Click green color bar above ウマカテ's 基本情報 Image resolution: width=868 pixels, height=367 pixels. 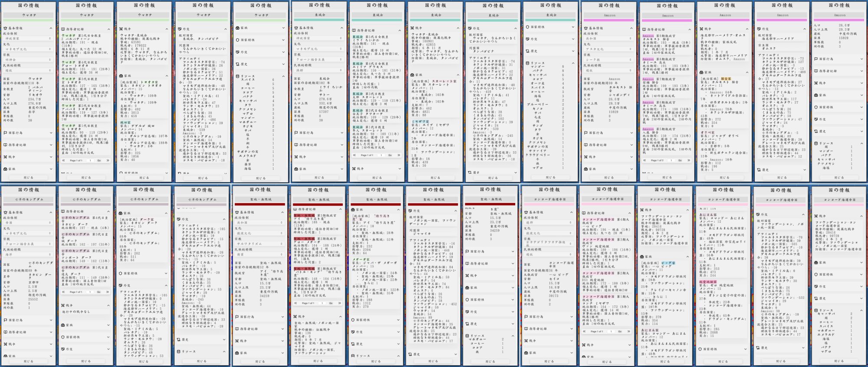(29, 20)
